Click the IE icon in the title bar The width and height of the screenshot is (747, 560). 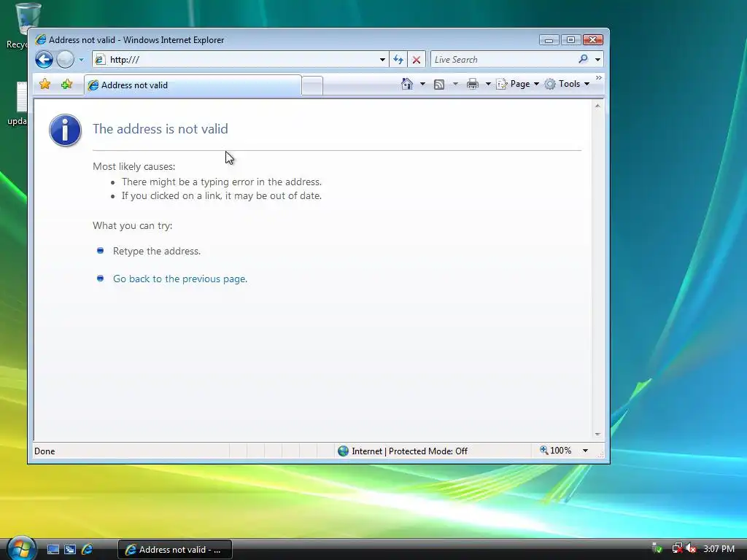(x=41, y=39)
